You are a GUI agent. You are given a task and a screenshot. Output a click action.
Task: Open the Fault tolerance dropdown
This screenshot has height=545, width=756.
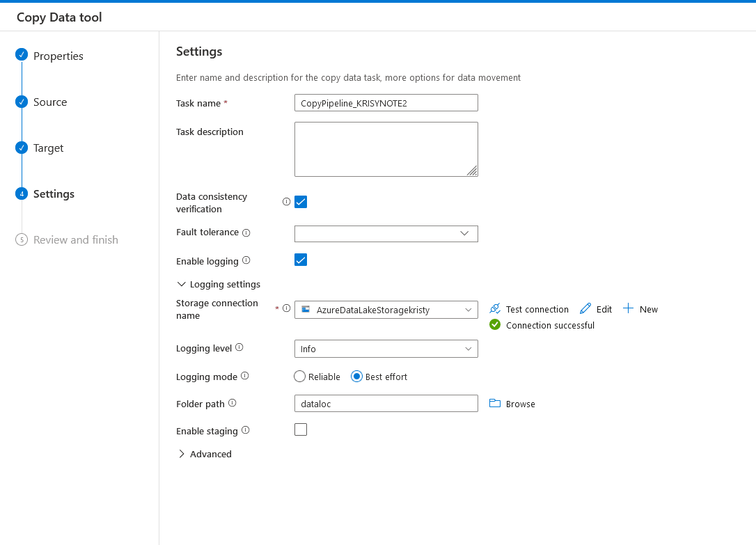pos(386,233)
